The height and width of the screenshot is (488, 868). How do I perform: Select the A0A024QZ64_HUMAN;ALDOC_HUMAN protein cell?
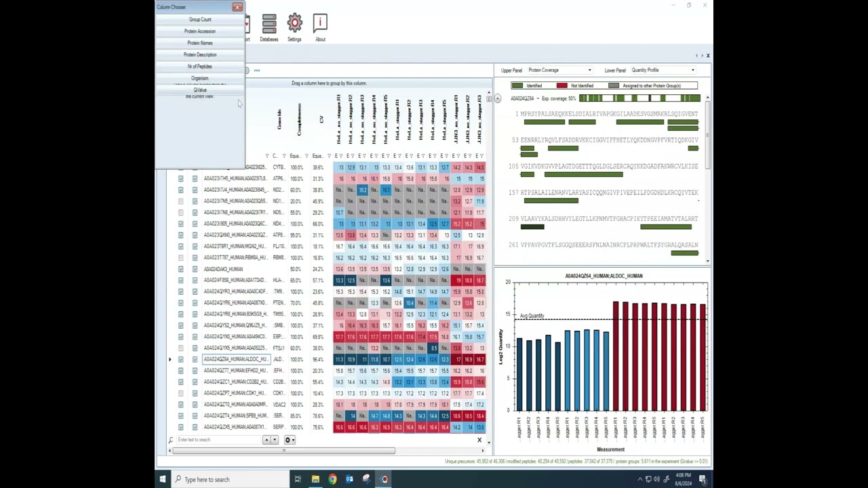[235, 359]
